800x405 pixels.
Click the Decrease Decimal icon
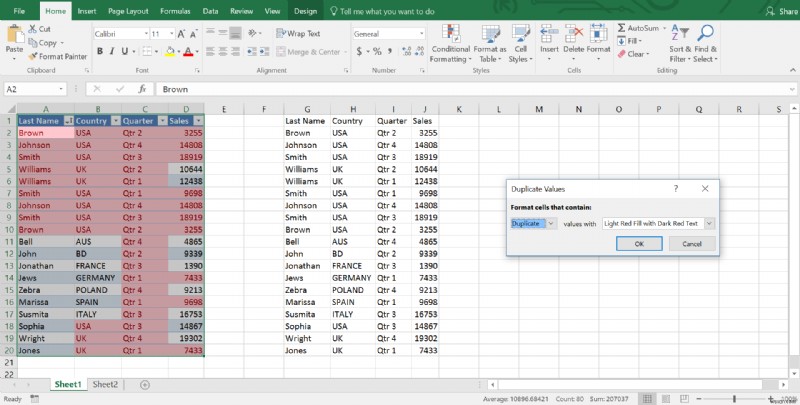(x=419, y=51)
